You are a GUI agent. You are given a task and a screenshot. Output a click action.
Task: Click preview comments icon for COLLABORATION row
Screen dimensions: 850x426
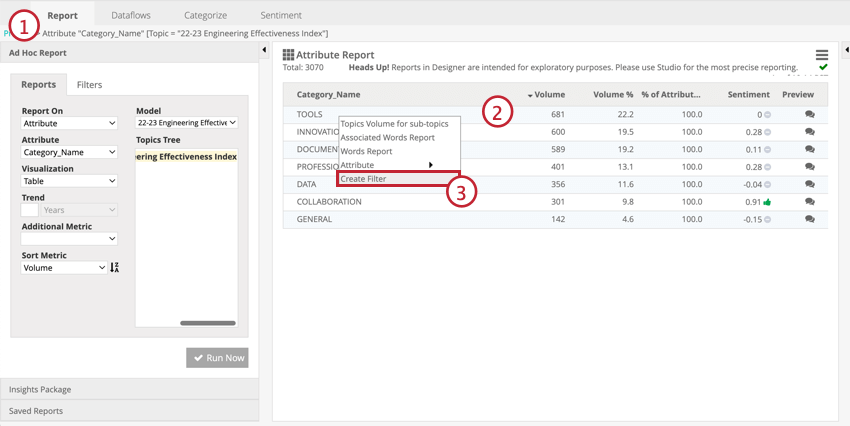(809, 202)
